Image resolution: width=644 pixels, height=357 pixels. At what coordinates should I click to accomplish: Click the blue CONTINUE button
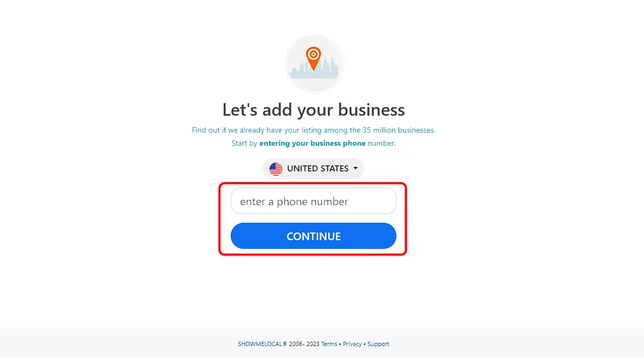point(314,236)
